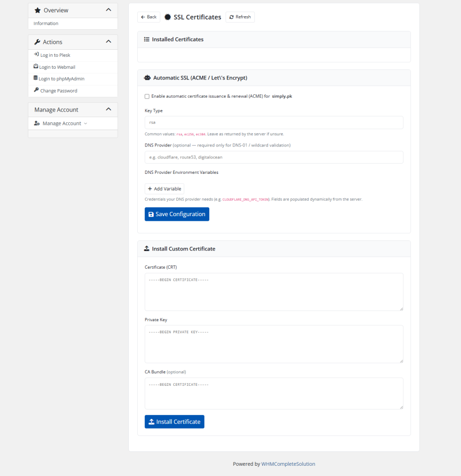Click the Save Configuration button

point(177,214)
